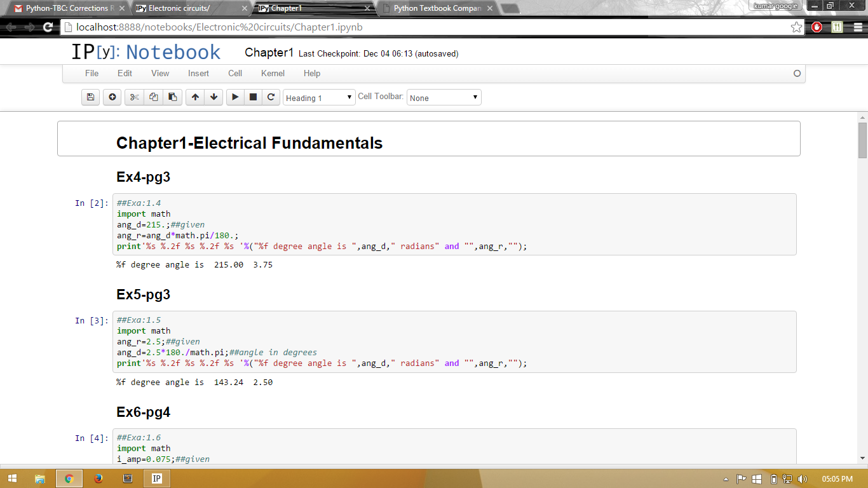Insert a cell below with plus icon
This screenshot has width=868, height=488.
tap(112, 97)
